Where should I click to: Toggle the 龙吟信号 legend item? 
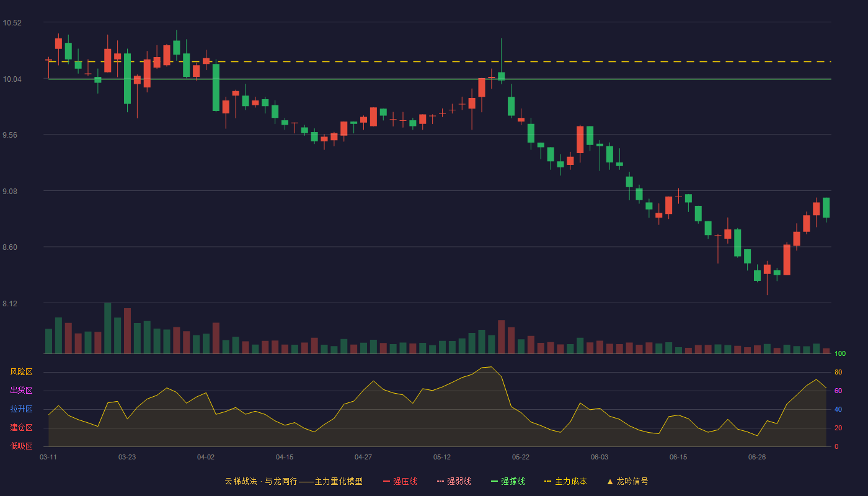pyautogui.click(x=627, y=481)
